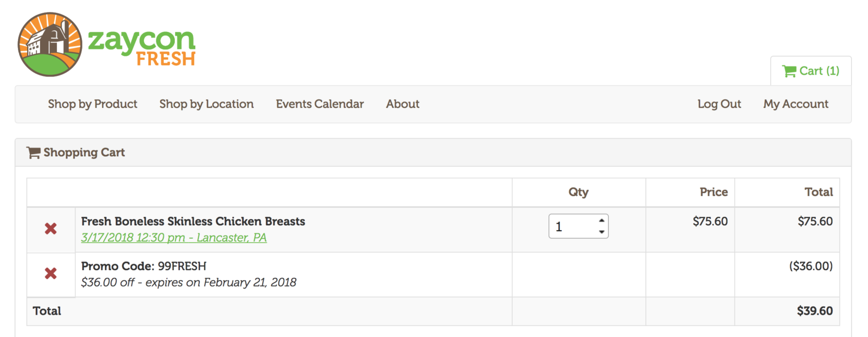Open the Shop by Product menu
This screenshot has height=337, width=868.
coord(92,104)
